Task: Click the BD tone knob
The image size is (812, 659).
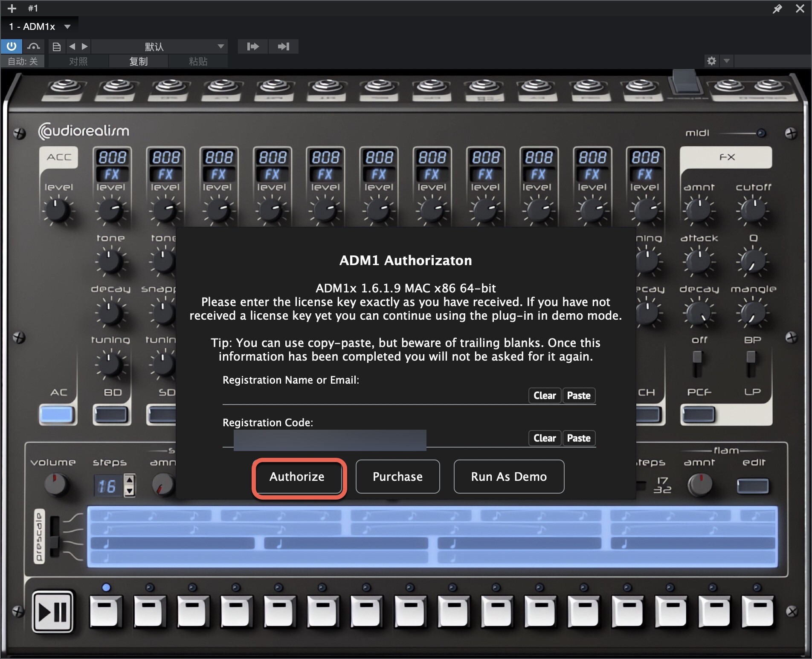Action: [110, 261]
